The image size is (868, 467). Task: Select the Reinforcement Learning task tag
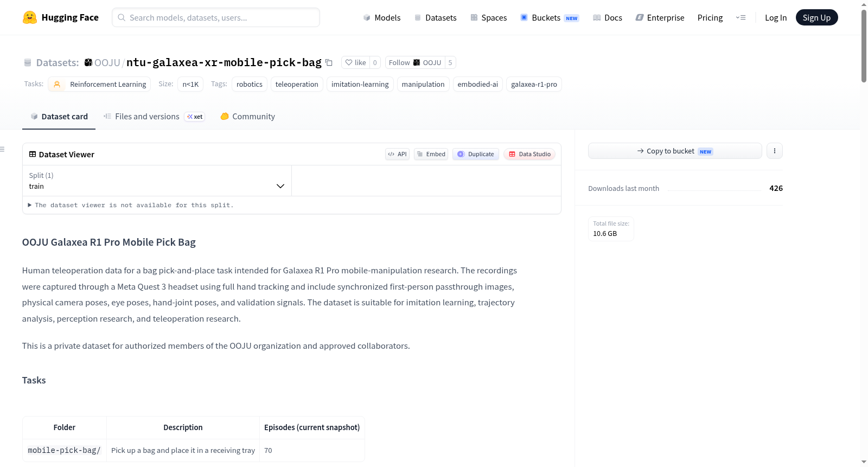click(99, 84)
